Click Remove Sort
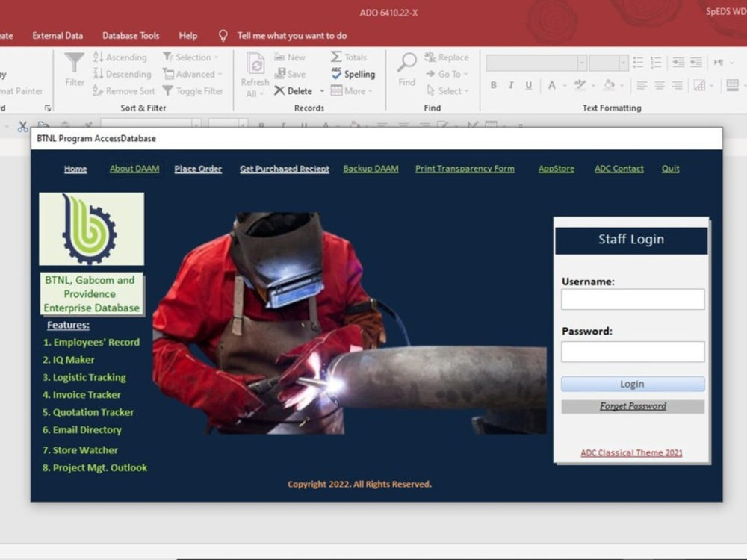This screenshot has width=747, height=560. [x=124, y=90]
